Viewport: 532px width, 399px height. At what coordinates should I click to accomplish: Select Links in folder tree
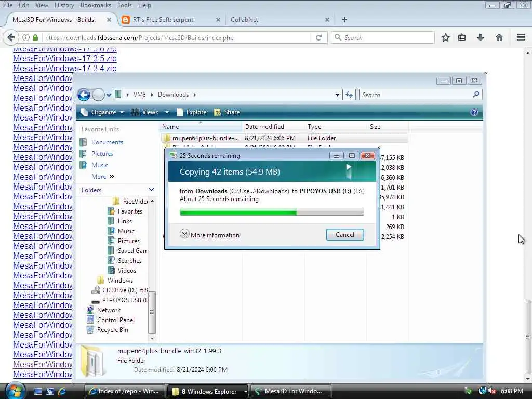(x=120, y=221)
